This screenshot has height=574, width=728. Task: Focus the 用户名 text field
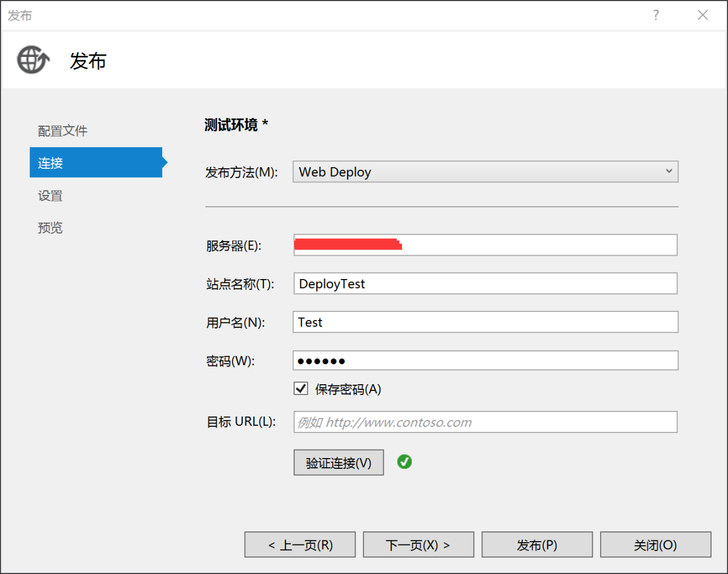point(485,322)
